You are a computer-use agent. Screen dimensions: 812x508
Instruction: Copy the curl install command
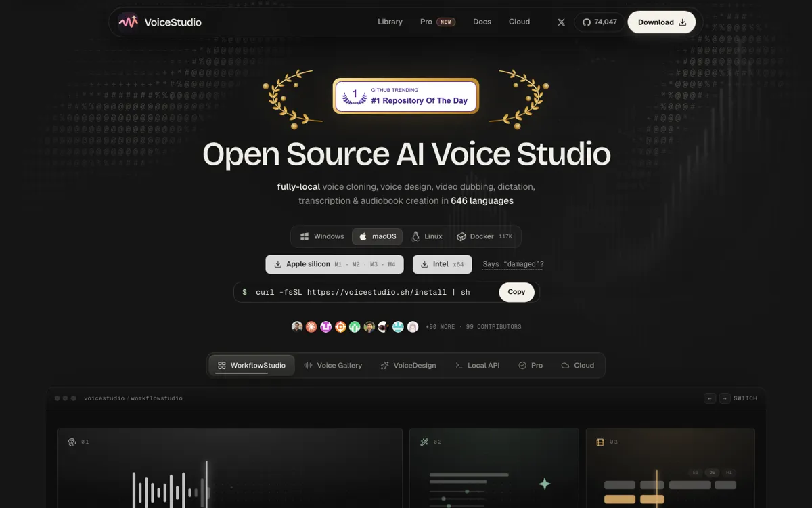click(x=516, y=292)
